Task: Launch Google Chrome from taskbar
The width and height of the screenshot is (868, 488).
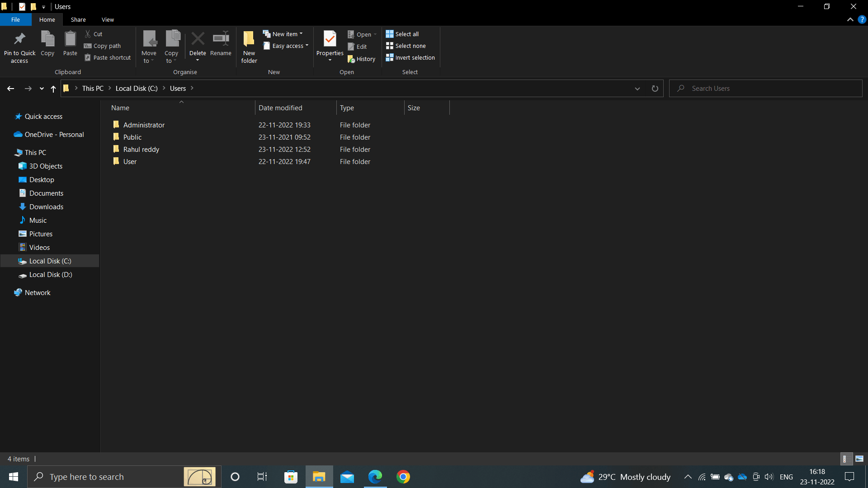Action: click(x=403, y=477)
